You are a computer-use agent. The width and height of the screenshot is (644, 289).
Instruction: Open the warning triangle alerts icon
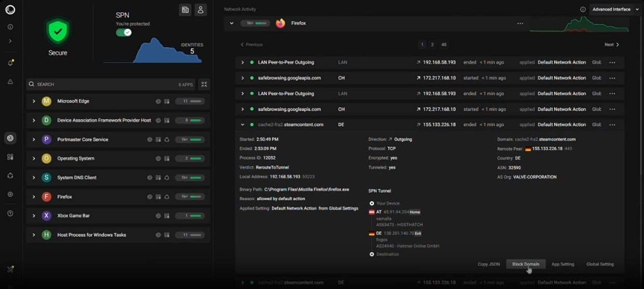(10, 81)
